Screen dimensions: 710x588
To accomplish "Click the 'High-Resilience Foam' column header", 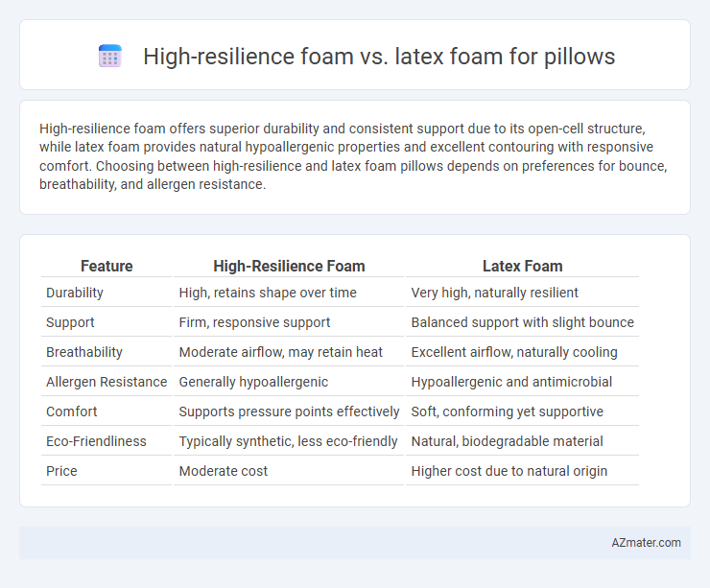I will click(x=289, y=266).
